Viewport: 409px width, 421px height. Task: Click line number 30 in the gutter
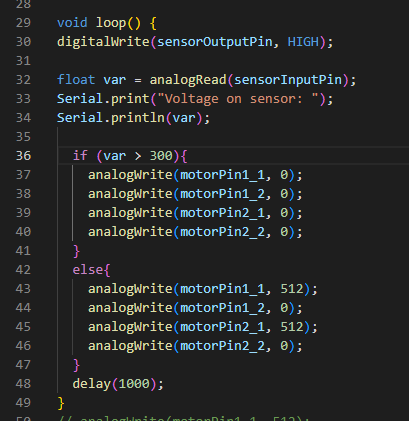pos(23,42)
